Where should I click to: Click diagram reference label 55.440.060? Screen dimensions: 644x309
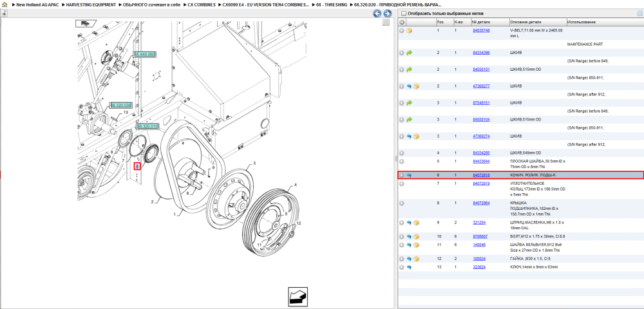point(145,54)
